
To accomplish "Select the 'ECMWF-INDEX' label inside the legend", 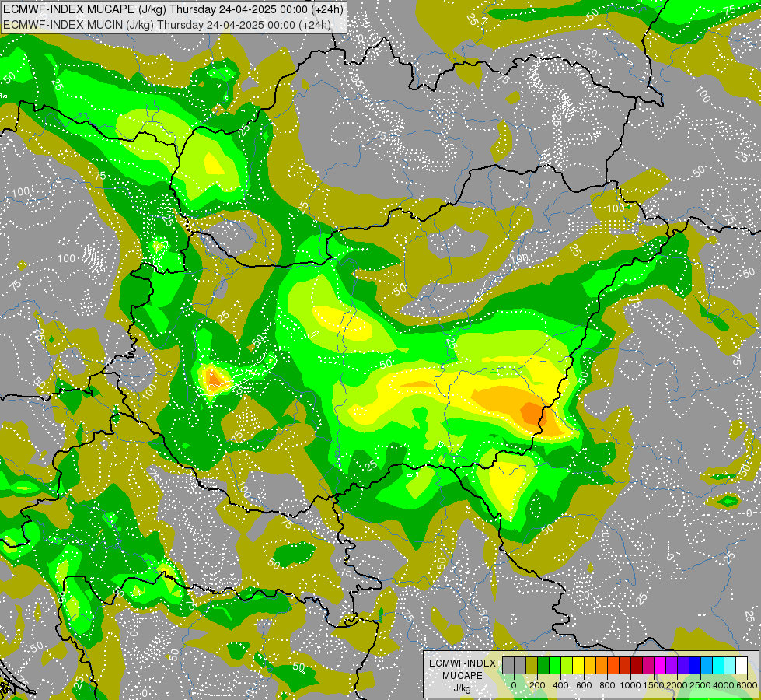I will 462,663.
